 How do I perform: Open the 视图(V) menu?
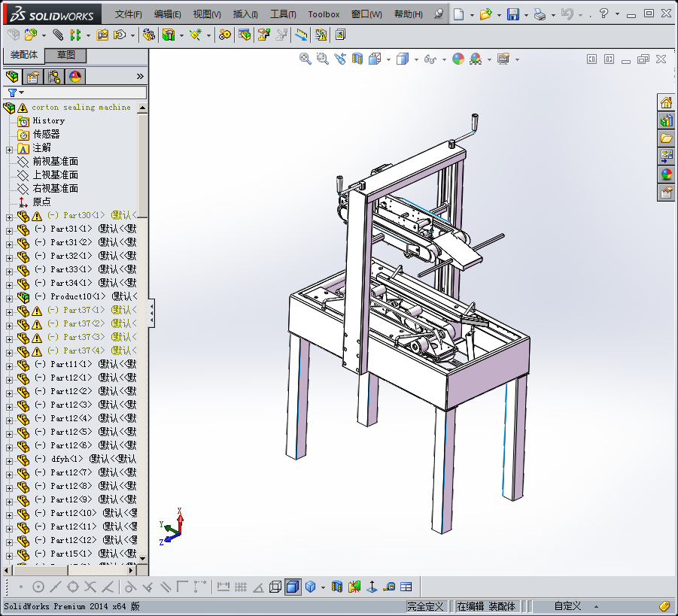207,14
